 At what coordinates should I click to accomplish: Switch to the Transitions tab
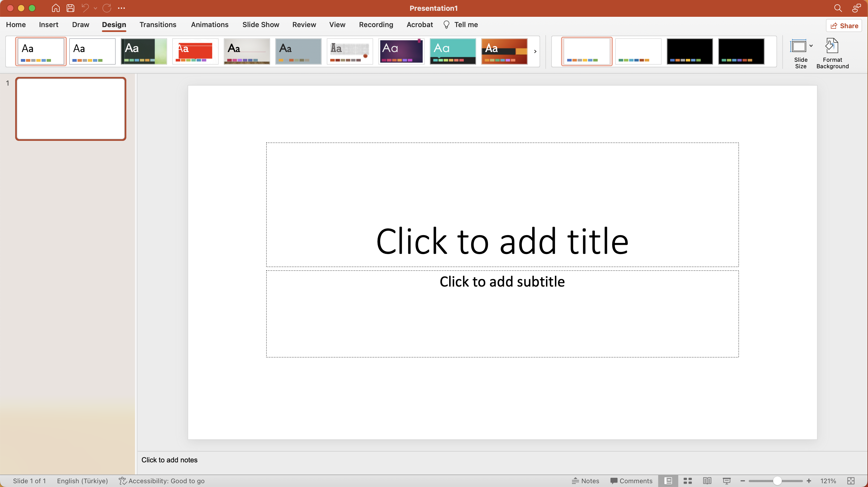[158, 25]
